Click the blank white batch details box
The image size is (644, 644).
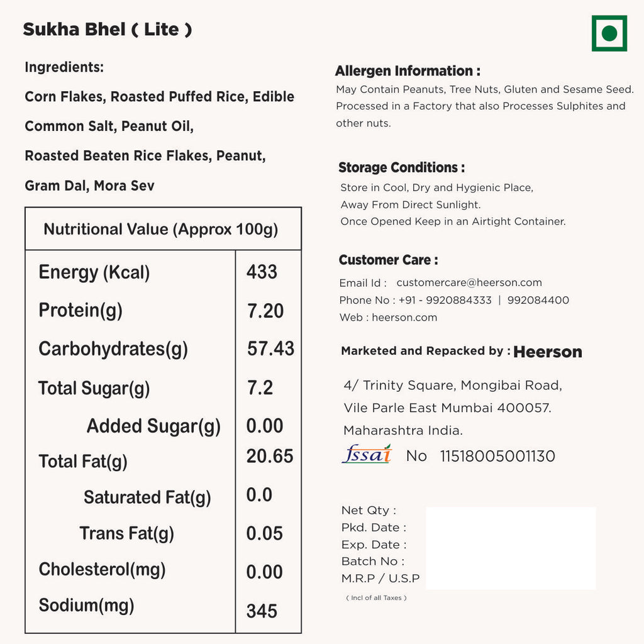click(511, 548)
